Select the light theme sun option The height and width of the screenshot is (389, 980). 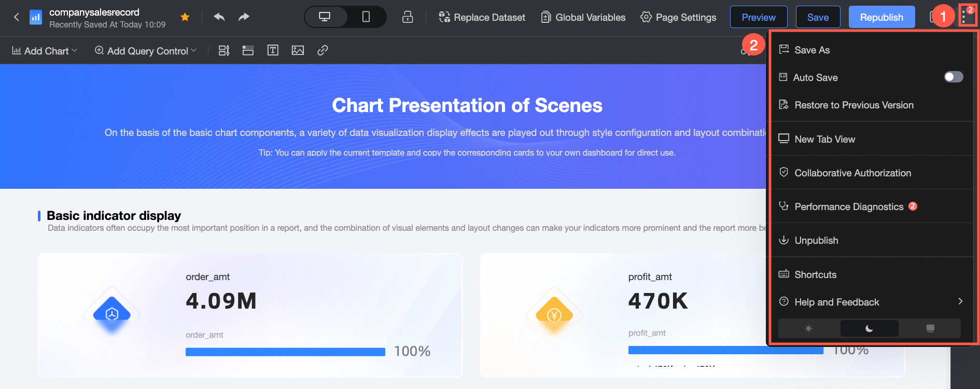(x=808, y=328)
